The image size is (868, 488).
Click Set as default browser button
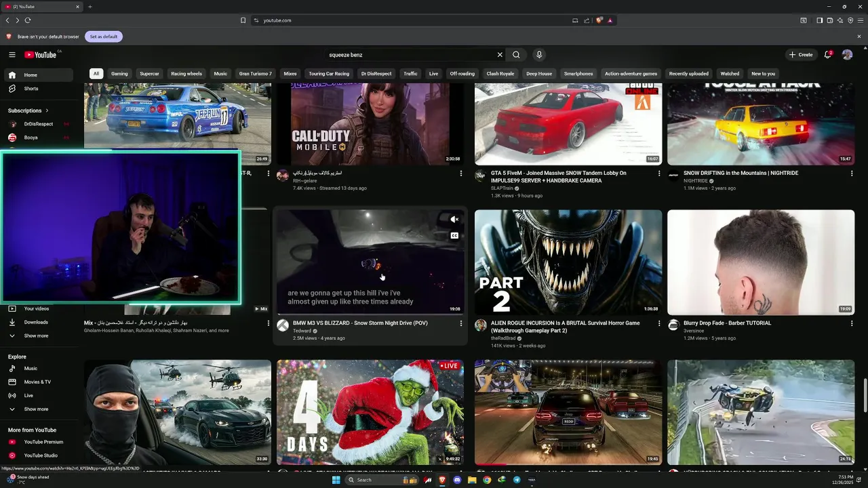tap(104, 37)
